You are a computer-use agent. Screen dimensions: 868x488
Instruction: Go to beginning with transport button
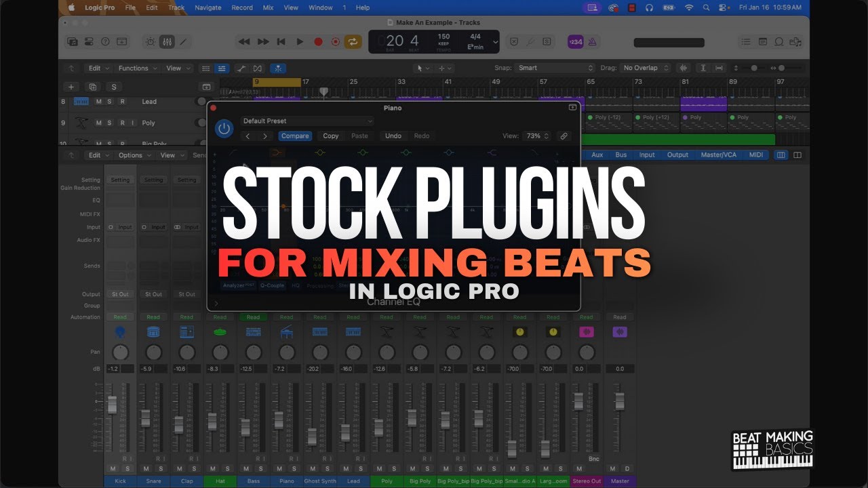coord(281,41)
